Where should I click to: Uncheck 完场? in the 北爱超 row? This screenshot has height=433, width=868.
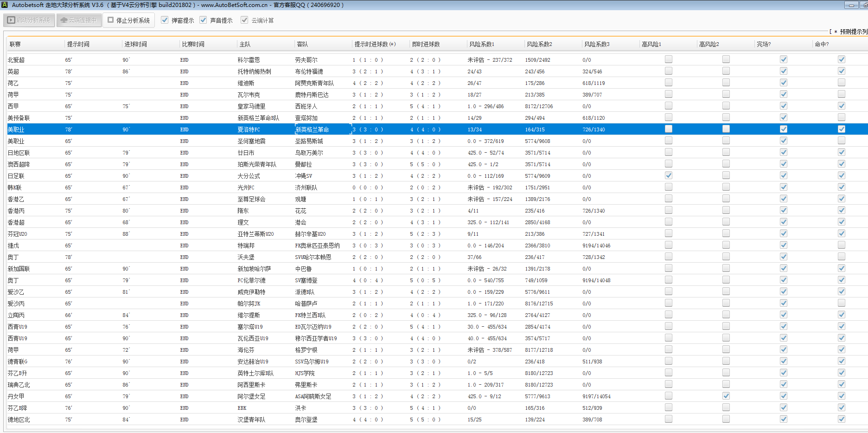point(783,59)
